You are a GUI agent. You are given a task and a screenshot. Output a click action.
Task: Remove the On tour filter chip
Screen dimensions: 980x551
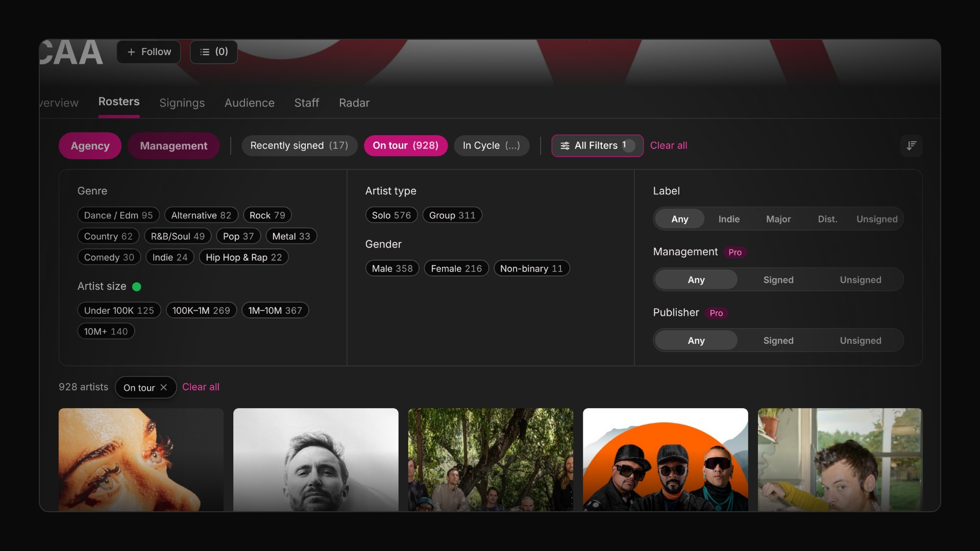tap(163, 387)
